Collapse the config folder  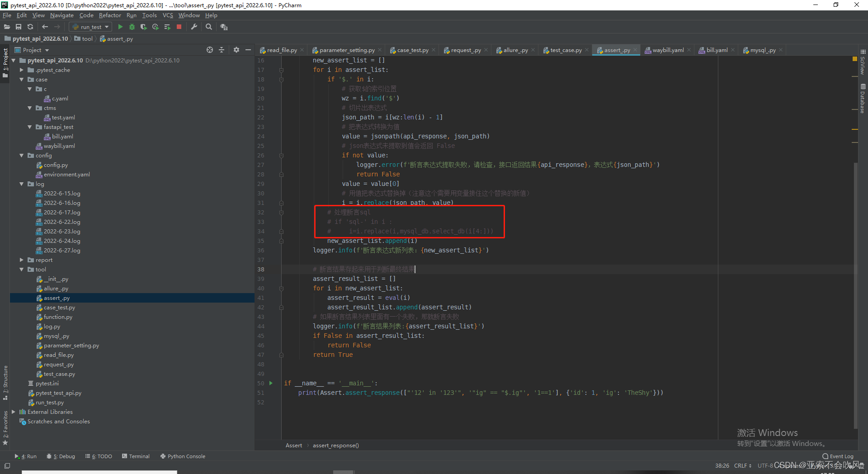click(x=21, y=156)
